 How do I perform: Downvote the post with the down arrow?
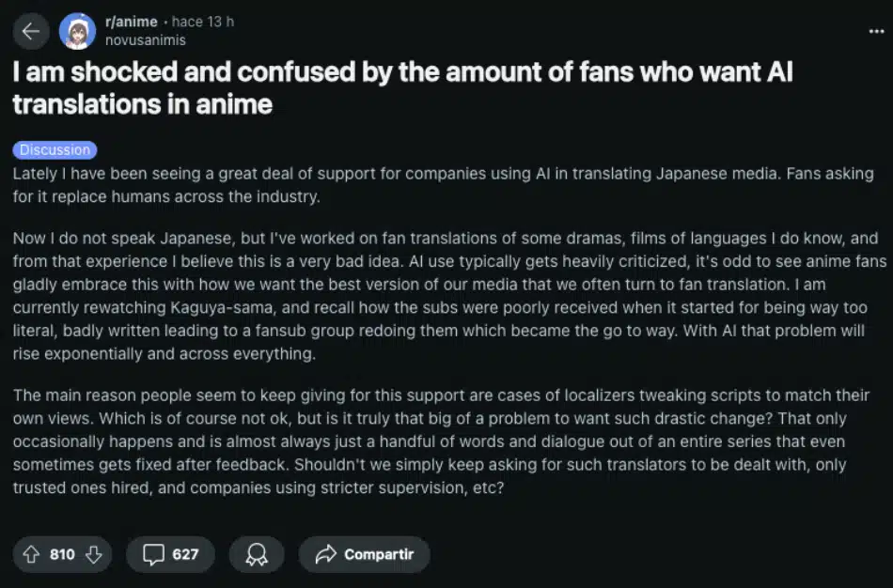pos(93,554)
